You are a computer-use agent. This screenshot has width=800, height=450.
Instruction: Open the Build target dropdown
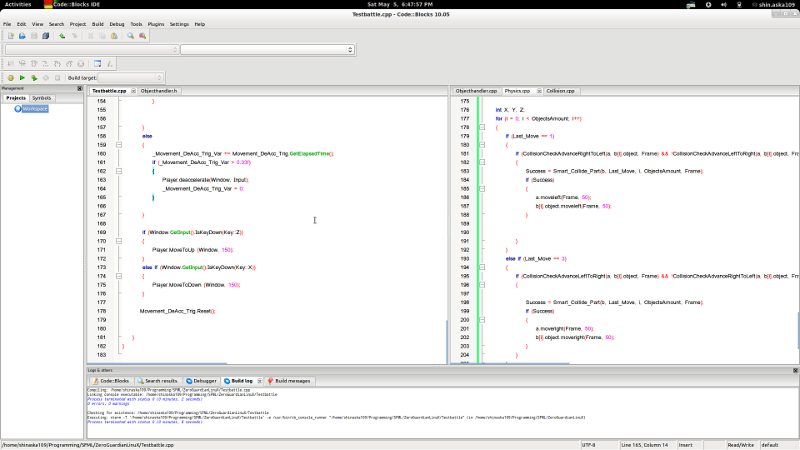point(130,78)
